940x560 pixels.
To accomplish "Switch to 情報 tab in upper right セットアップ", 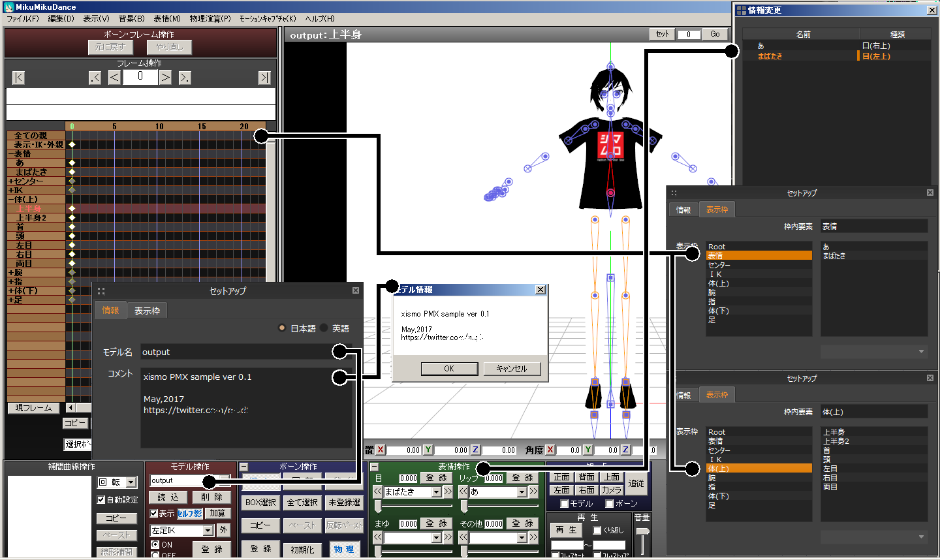I will pos(683,210).
